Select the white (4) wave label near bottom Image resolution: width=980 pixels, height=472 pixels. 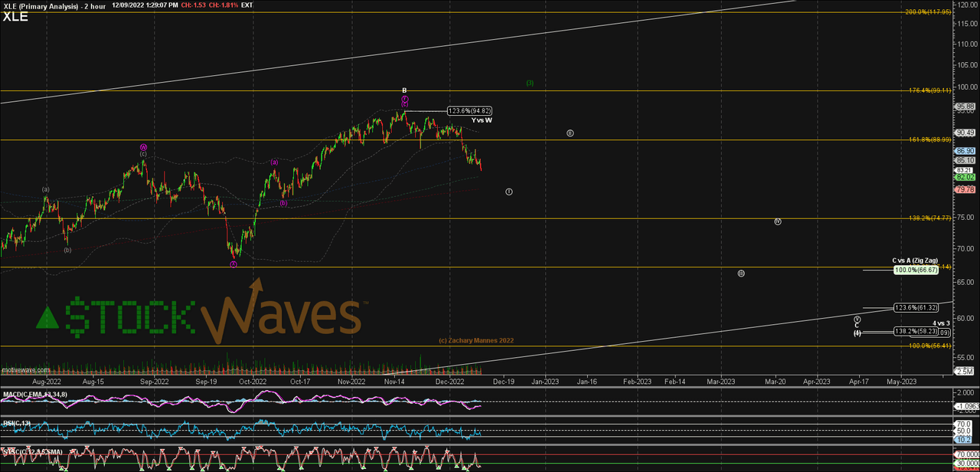tap(857, 333)
